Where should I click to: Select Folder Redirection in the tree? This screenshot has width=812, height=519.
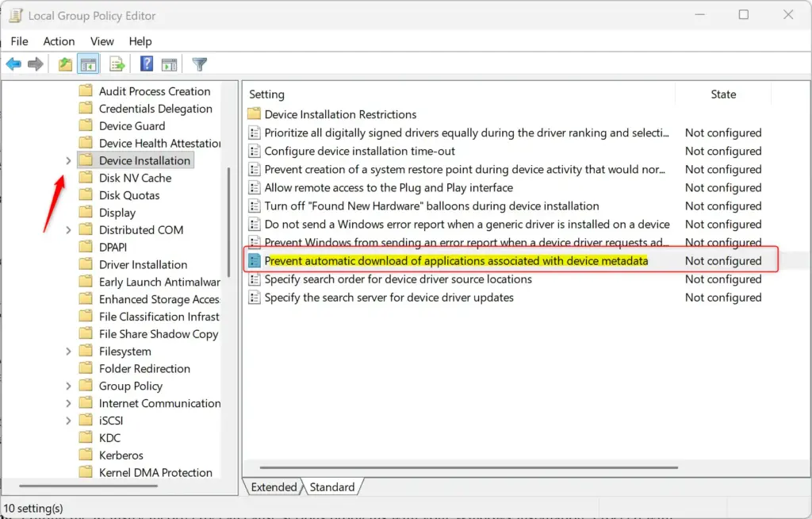tap(144, 369)
